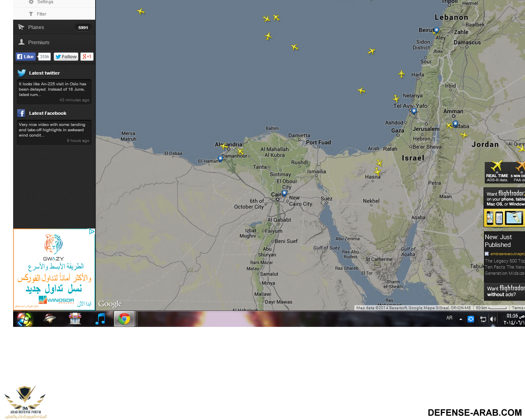Click the Google logo on map
Screen dimensions: 525x420
coord(110,304)
